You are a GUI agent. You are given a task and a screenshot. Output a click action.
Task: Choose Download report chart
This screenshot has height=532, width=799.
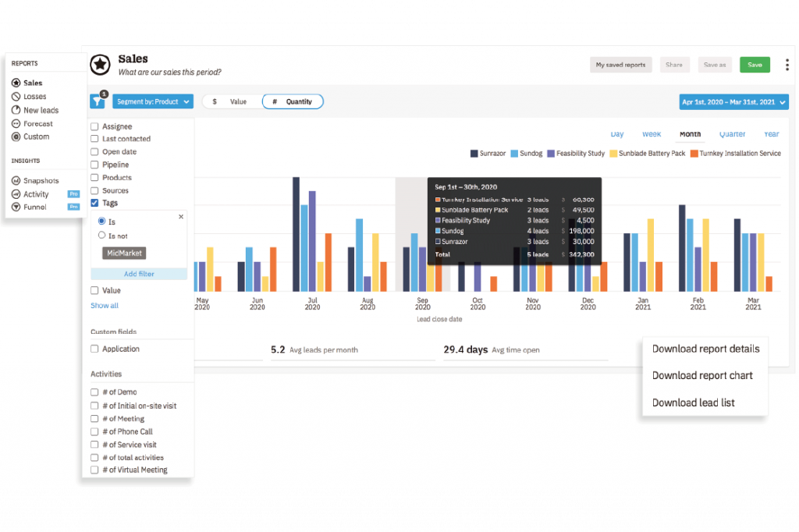[x=702, y=375]
